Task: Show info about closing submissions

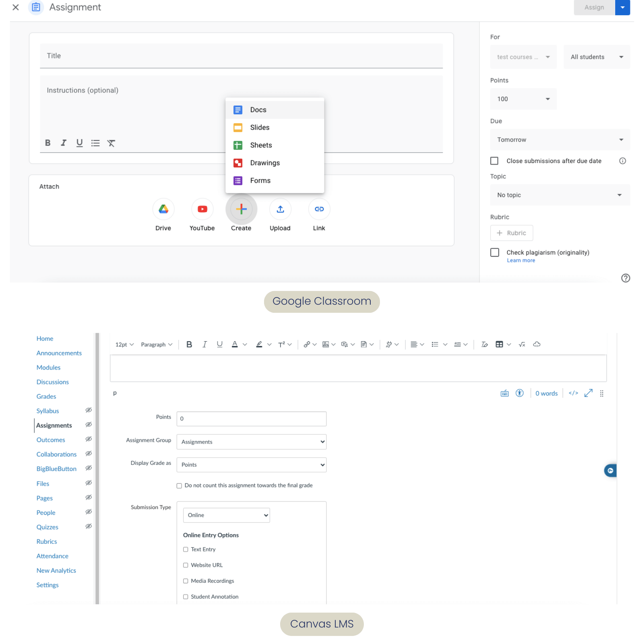Action: (x=623, y=161)
